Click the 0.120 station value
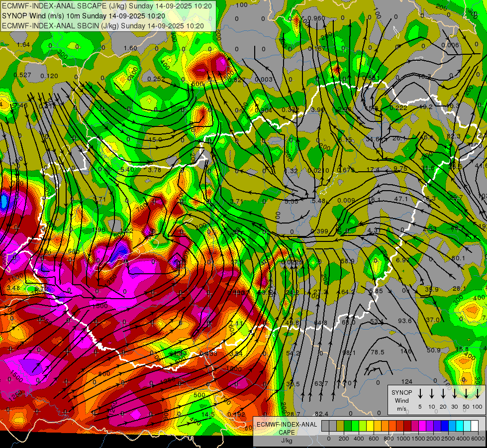The width and height of the screenshot is (487, 448). [49, 76]
